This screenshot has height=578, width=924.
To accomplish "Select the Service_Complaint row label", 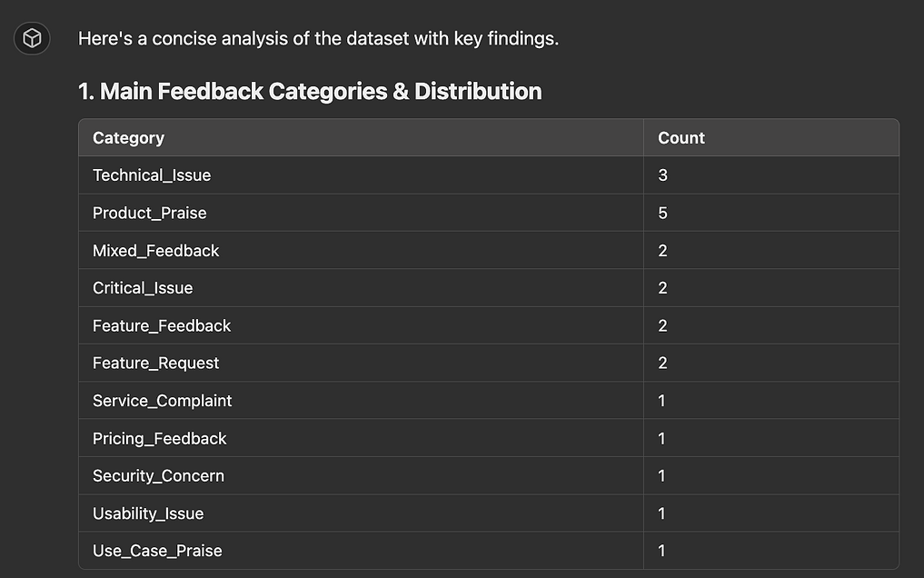I will pos(162,401).
